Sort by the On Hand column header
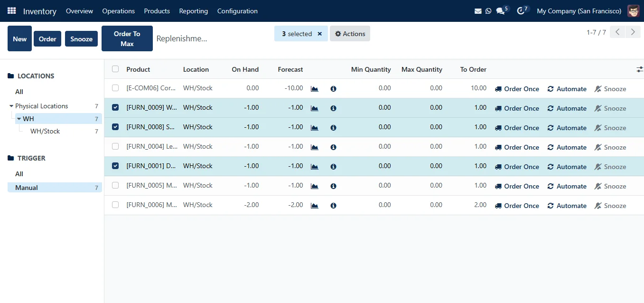The image size is (644, 303). tap(245, 69)
